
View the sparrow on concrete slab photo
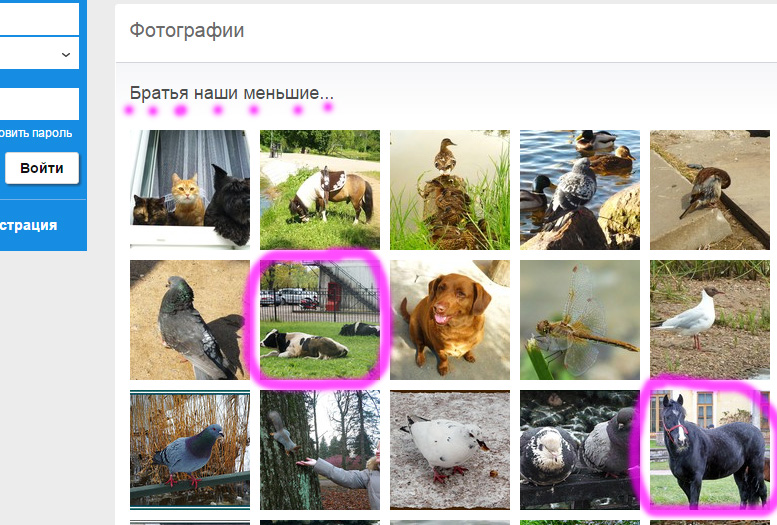tap(710, 189)
